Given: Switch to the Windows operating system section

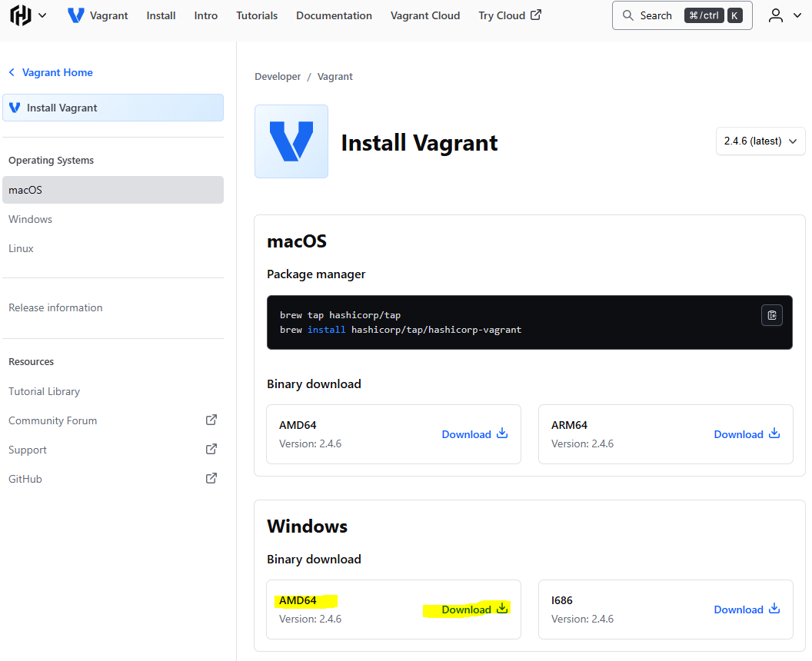Looking at the screenshot, I should [30, 219].
